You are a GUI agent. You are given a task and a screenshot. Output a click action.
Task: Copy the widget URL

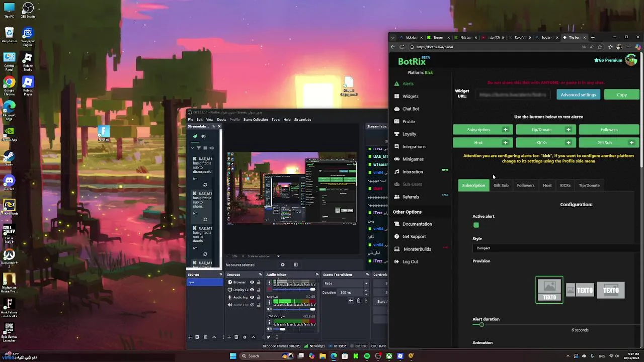pyautogui.click(x=622, y=95)
